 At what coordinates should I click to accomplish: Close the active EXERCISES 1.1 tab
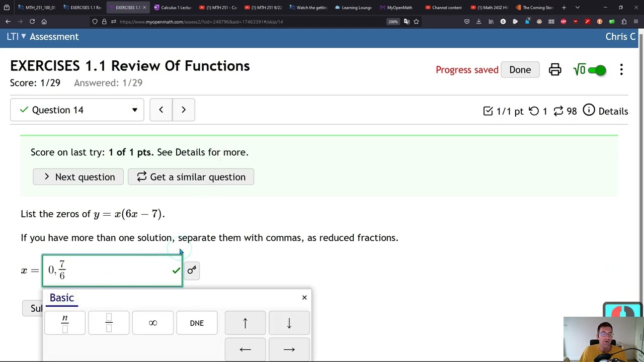click(144, 8)
